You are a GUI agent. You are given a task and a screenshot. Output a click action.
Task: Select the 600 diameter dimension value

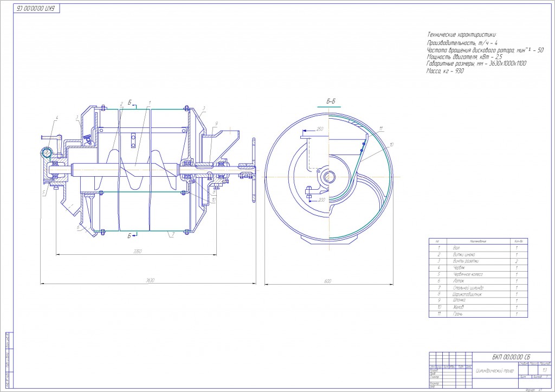coord(328,281)
